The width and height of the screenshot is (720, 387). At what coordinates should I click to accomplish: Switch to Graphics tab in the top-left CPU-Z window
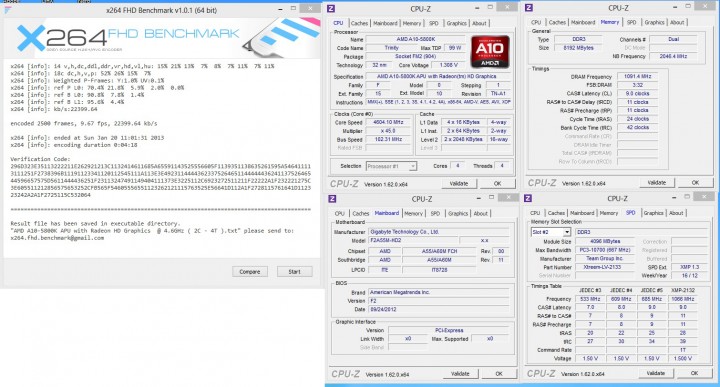coord(456,23)
